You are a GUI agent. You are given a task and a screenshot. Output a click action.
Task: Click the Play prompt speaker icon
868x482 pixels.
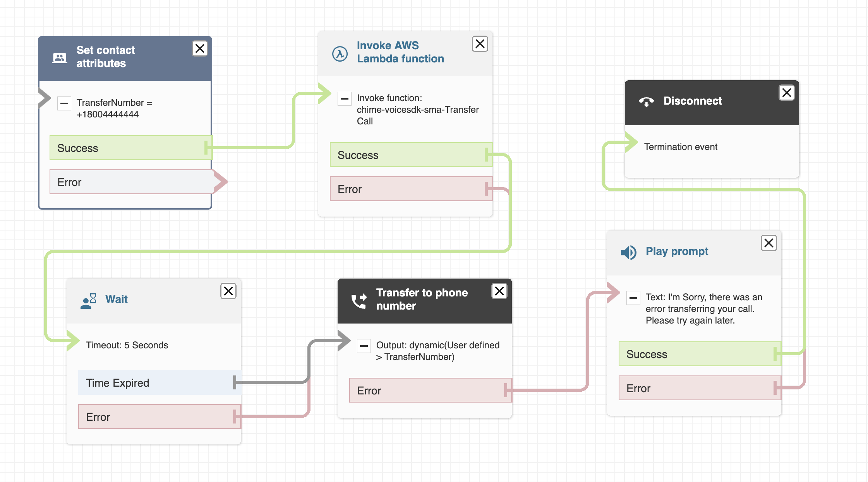(628, 252)
